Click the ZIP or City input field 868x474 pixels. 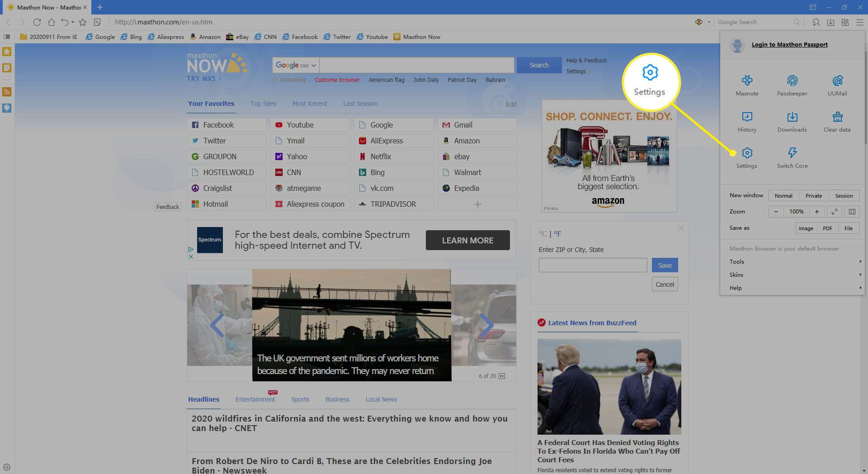pos(593,265)
